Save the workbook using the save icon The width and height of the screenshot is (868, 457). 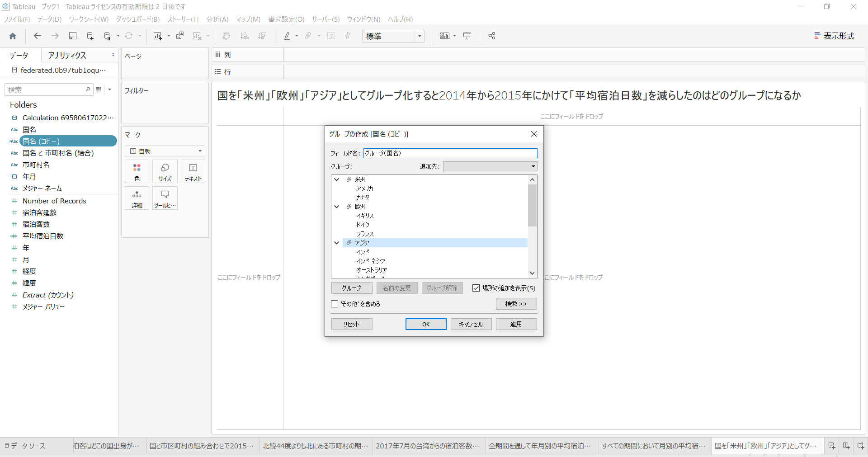click(x=72, y=36)
